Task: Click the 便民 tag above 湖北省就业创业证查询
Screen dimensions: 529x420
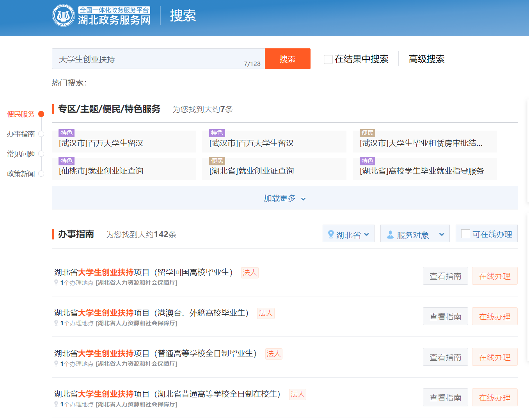Action: (x=217, y=161)
